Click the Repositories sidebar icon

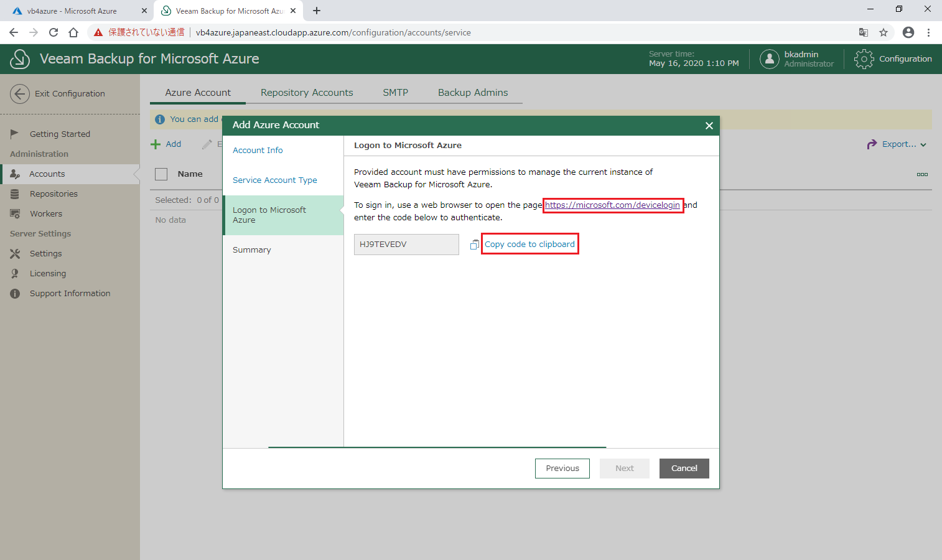point(15,194)
